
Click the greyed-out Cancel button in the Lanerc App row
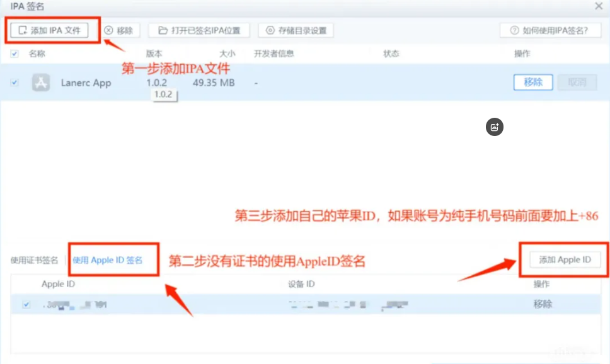577,82
